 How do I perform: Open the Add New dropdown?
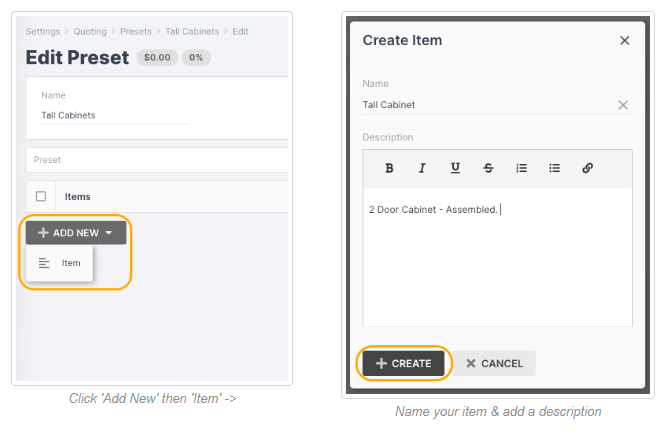[76, 233]
